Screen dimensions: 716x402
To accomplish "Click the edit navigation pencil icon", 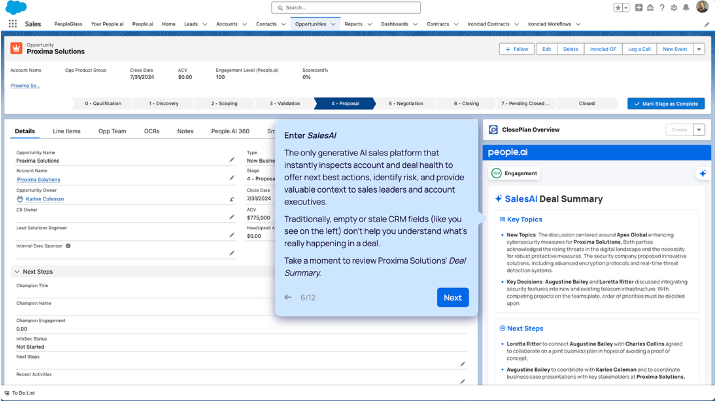I will 706,24.
